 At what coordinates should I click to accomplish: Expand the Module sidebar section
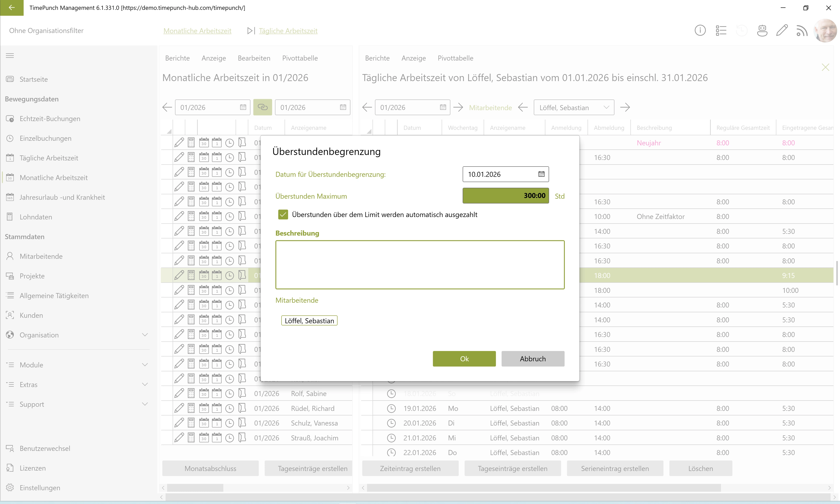click(x=145, y=365)
